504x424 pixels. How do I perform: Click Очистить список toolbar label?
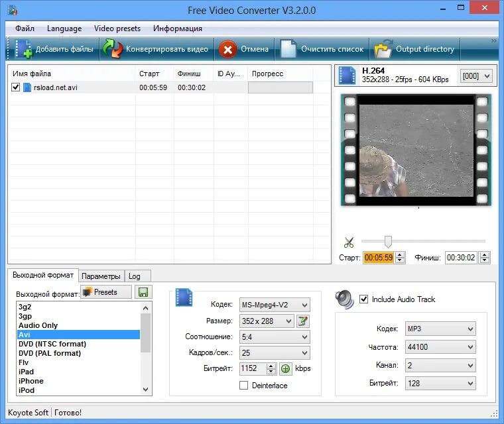tap(332, 49)
